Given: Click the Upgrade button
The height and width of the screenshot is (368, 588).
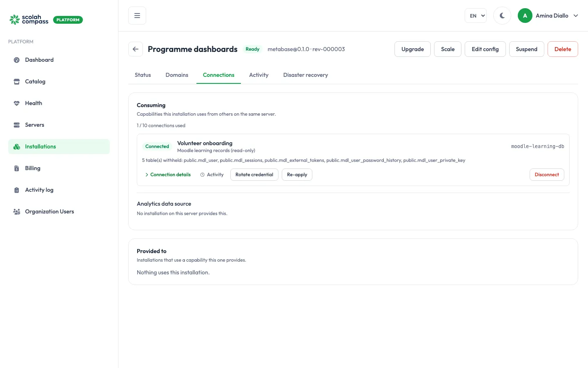Looking at the screenshot, I should (412, 49).
